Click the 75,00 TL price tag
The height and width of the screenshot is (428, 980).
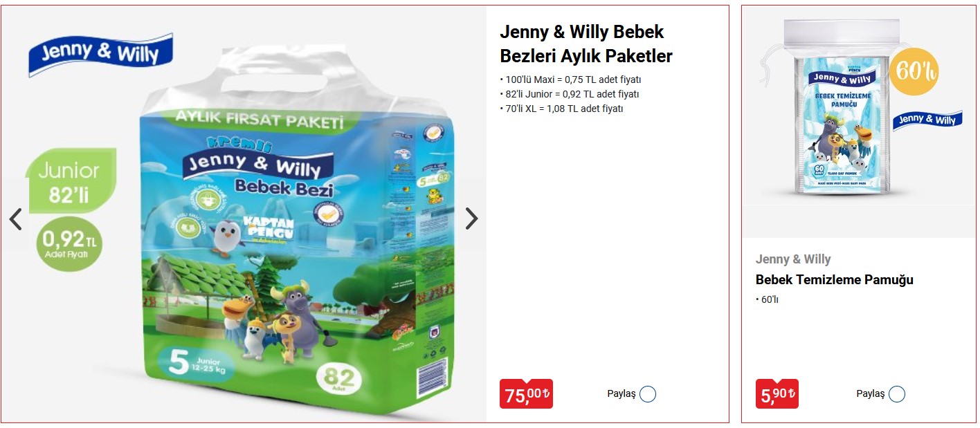point(526,394)
